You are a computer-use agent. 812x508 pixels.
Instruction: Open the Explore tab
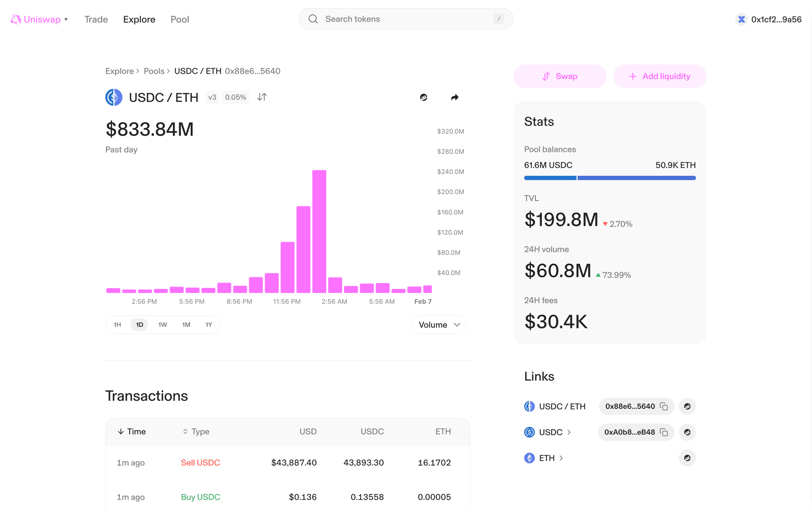coord(139,19)
